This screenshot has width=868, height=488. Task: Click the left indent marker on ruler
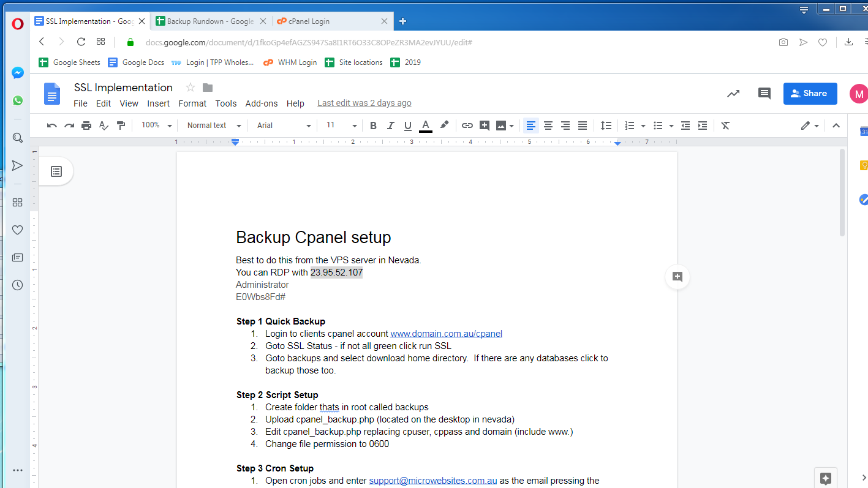tap(235, 142)
